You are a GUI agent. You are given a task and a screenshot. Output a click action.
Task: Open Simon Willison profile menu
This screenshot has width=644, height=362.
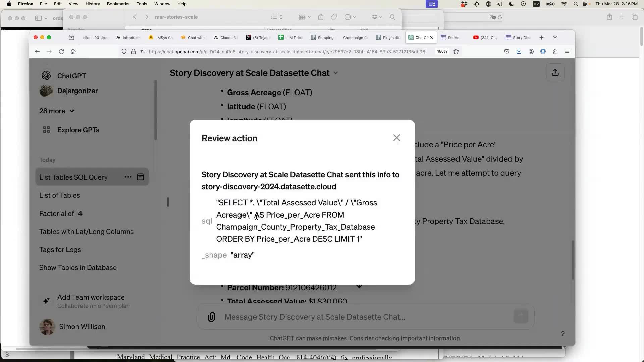tap(72, 326)
